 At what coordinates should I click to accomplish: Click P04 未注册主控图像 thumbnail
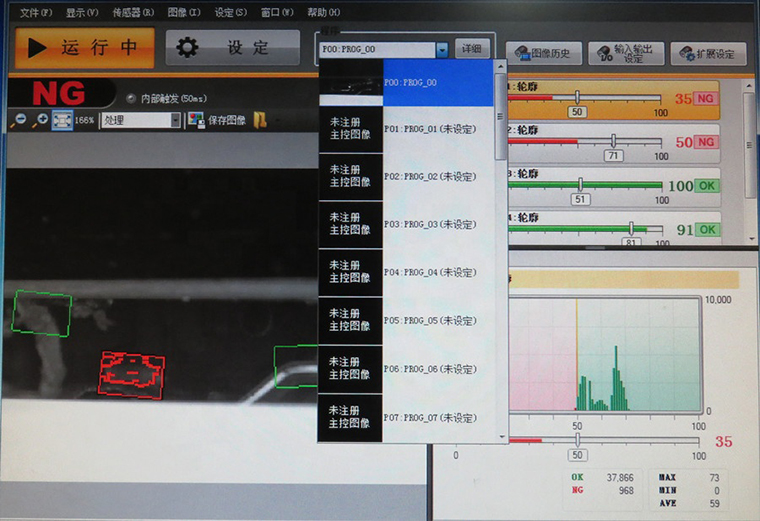[x=351, y=272]
